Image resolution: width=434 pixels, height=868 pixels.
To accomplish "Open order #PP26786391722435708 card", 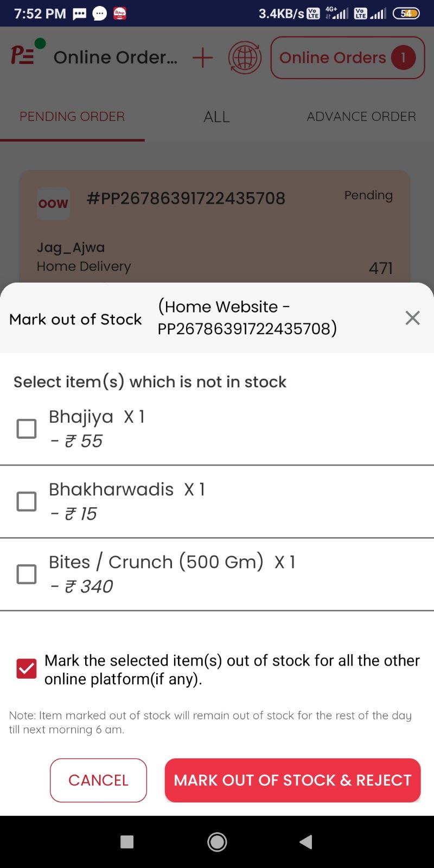I will (x=215, y=227).
